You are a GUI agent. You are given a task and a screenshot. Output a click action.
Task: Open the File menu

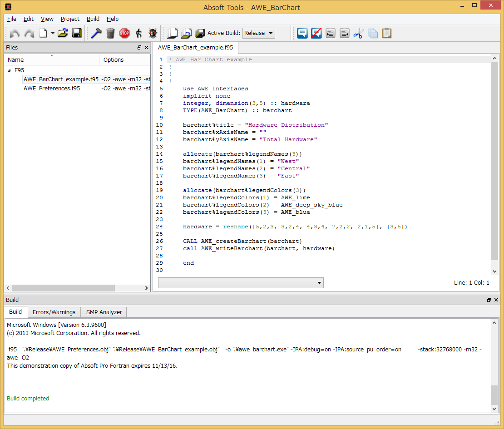(11, 19)
